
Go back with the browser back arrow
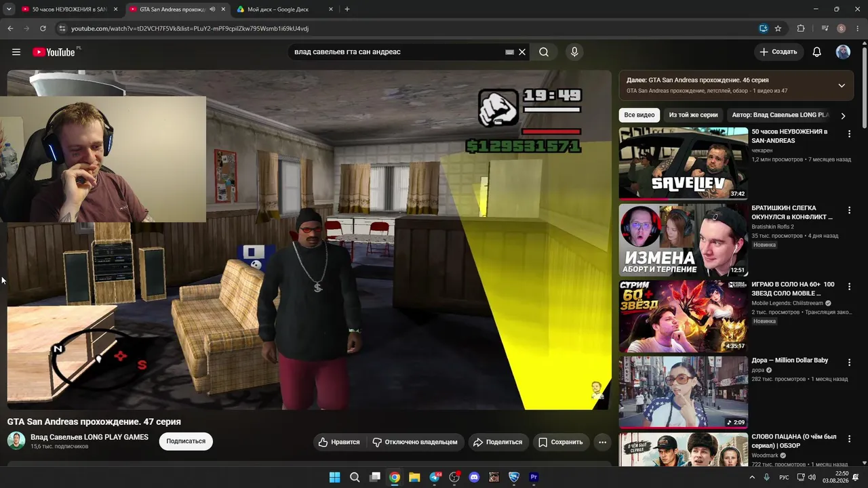coord(10,28)
